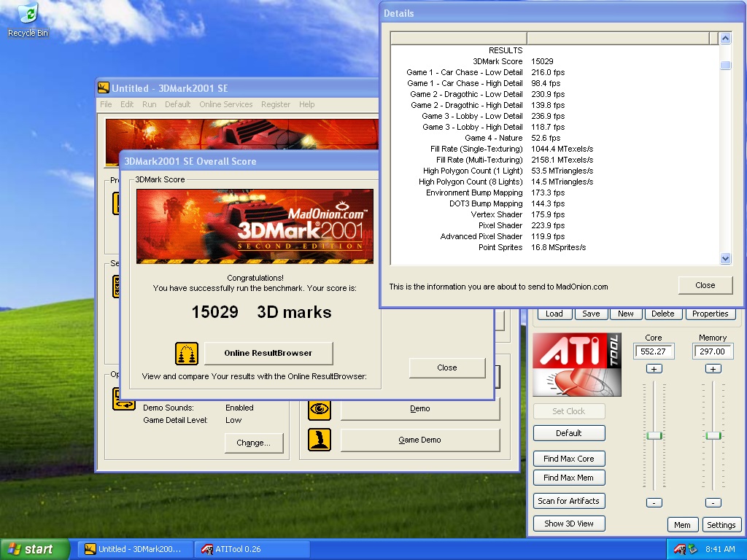The width and height of the screenshot is (747, 560).
Task: Click the ATI Tool logo image
Action: (x=577, y=365)
